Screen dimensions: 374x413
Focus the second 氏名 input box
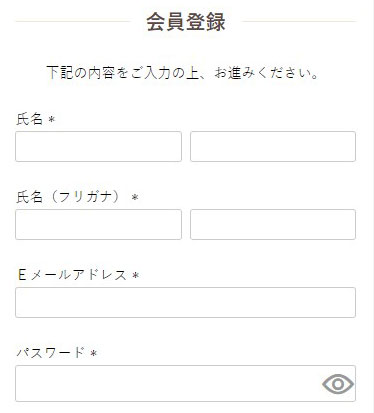(273, 146)
